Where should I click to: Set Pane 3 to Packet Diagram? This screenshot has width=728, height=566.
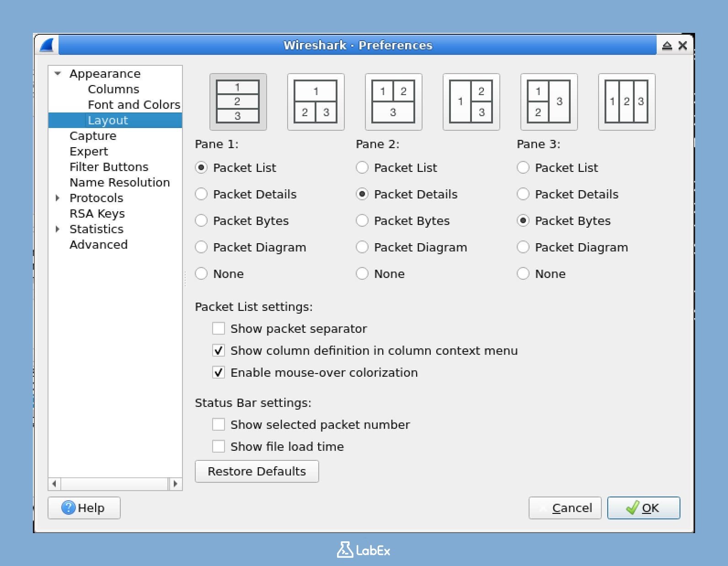click(573, 247)
